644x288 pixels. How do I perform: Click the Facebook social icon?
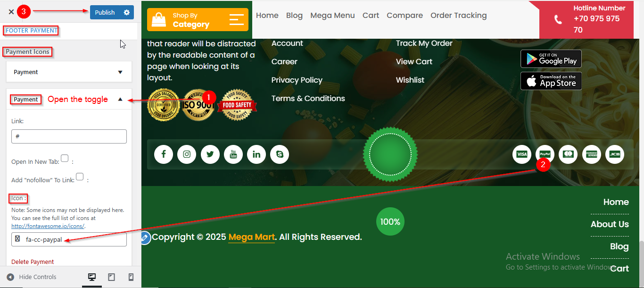tap(164, 154)
